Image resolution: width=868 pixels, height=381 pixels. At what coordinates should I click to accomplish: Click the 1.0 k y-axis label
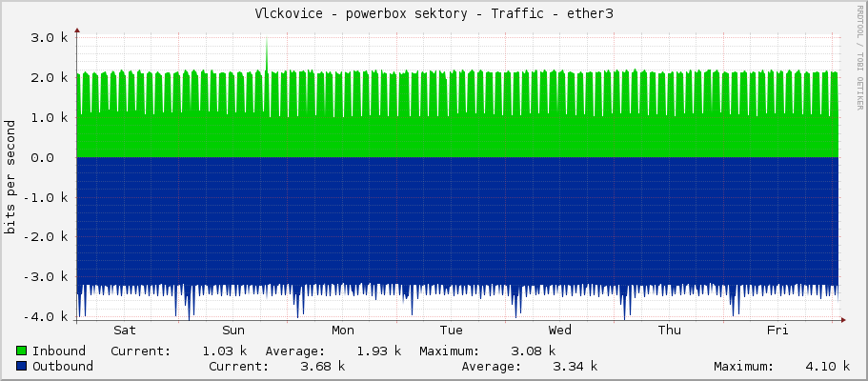click(x=50, y=117)
